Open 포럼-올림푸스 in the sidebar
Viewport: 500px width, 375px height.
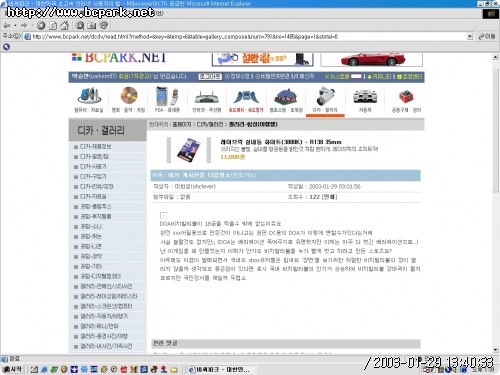tap(96, 207)
